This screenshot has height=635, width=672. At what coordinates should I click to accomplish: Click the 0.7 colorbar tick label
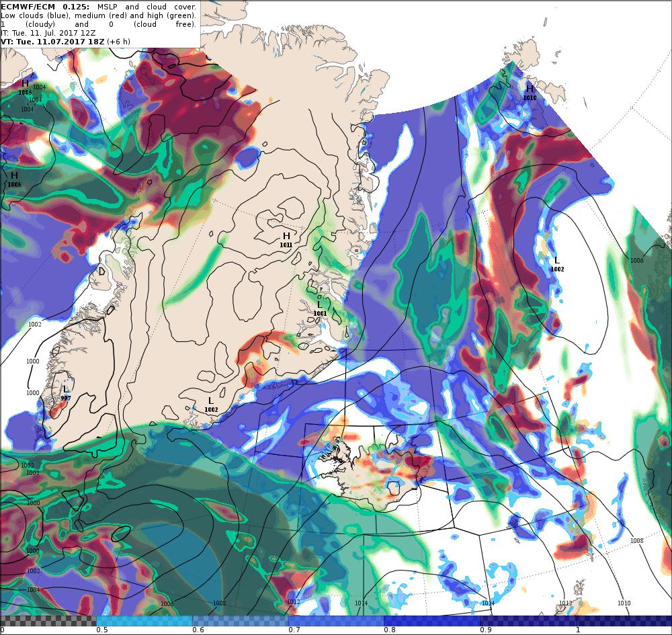pos(294,630)
